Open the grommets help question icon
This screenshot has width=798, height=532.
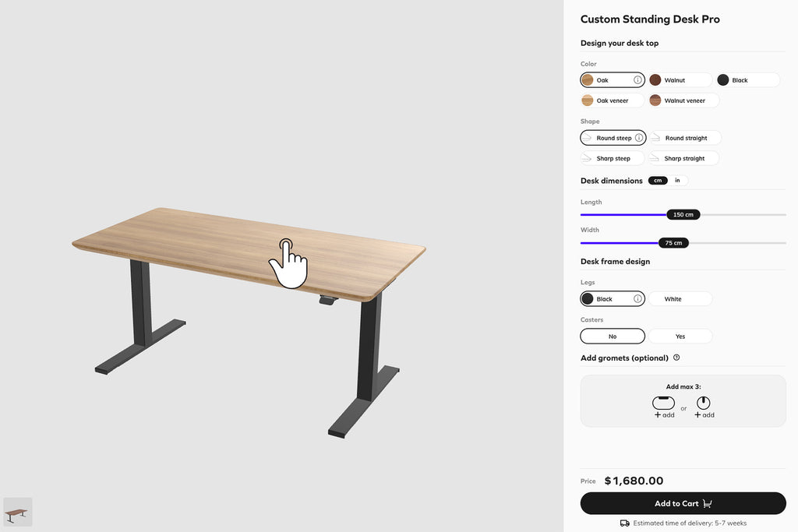676,358
